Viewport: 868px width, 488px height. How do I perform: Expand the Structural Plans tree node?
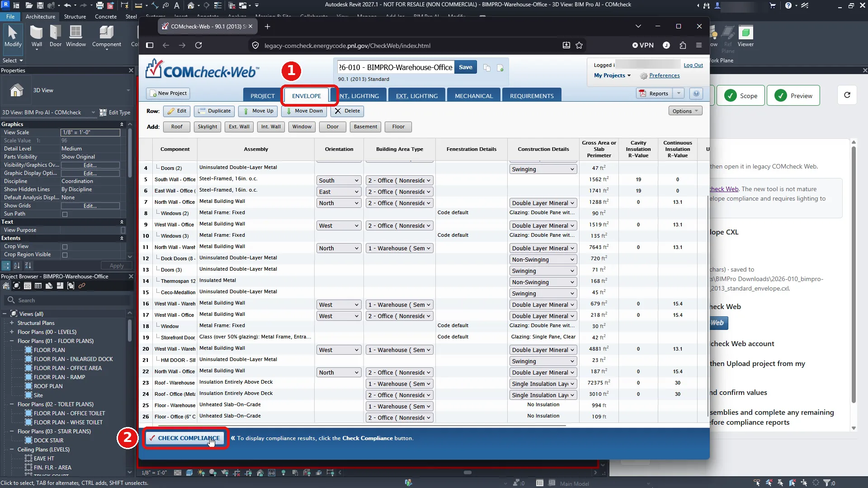[x=12, y=323]
